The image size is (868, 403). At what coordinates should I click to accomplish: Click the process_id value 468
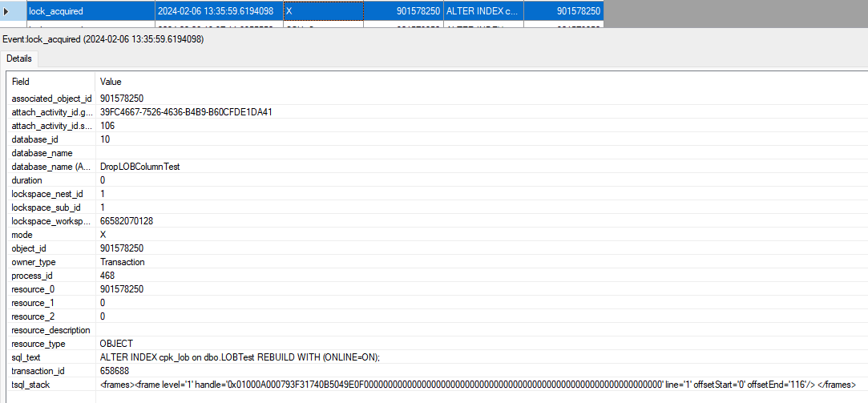(107, 276)
